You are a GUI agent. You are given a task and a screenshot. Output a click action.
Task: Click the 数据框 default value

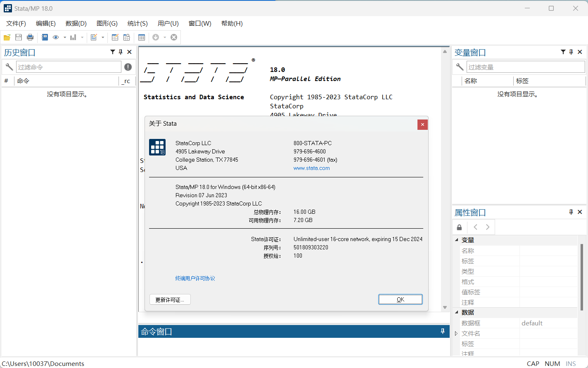532,323
